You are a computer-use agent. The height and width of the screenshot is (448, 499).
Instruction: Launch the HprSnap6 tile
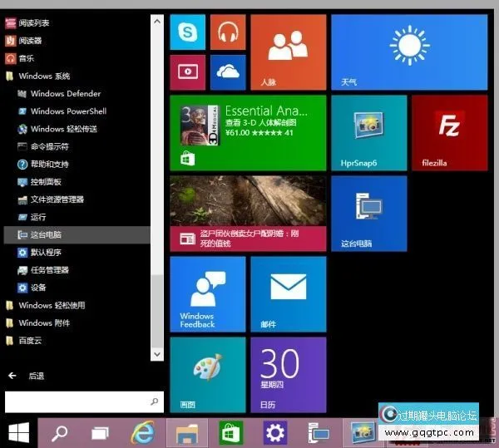coord(369,133)
